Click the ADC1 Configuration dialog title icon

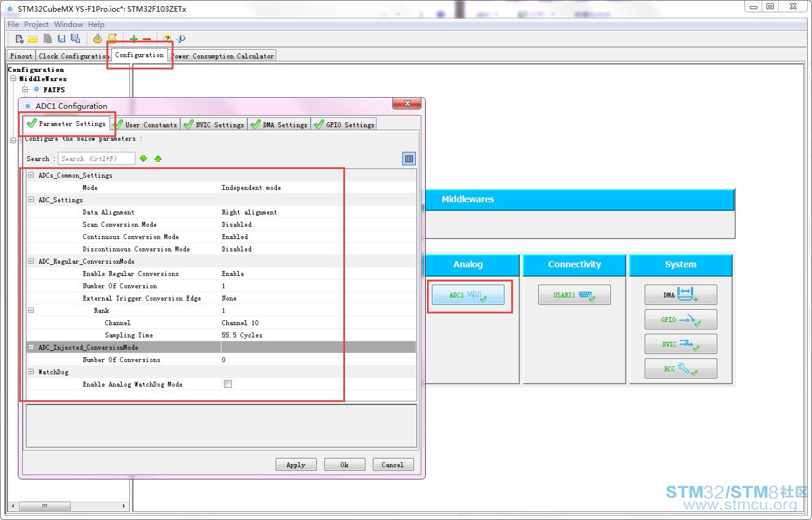[28, 106]
